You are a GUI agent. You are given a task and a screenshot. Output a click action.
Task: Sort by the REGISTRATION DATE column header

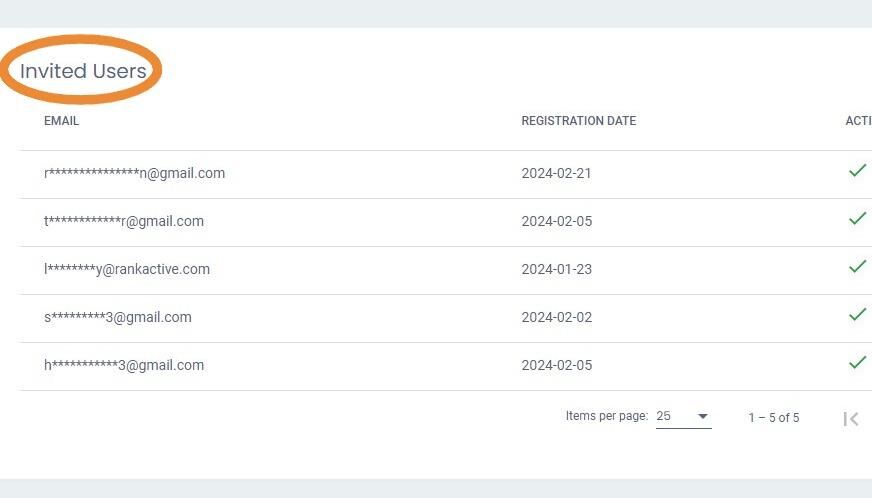(578, 121)
